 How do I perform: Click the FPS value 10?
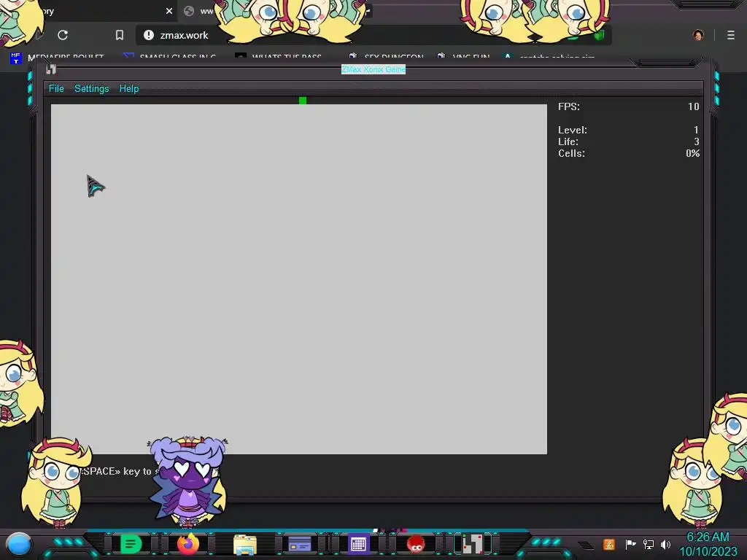693,106
